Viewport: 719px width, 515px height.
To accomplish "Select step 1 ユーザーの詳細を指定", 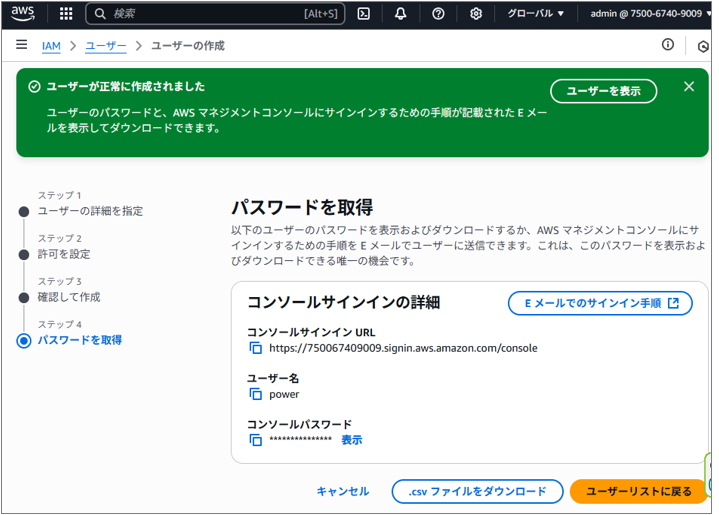I will 90,211.
